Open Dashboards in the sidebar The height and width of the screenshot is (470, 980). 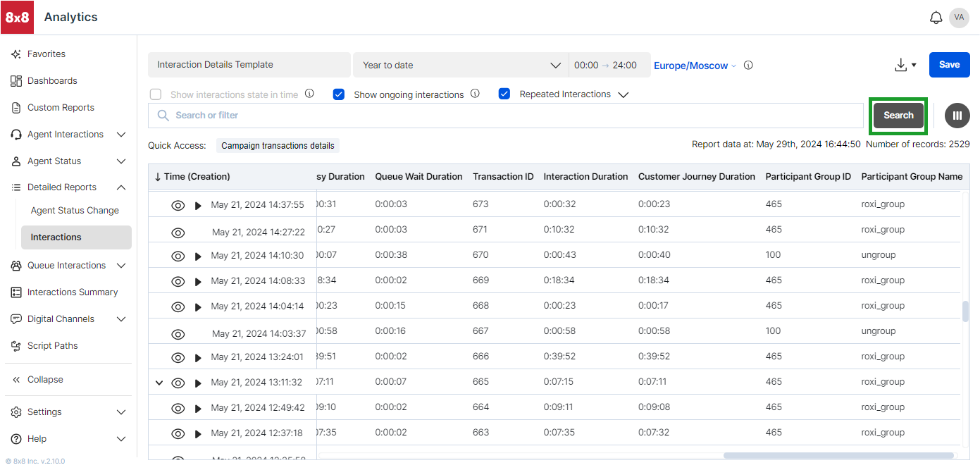coord(52,81)
